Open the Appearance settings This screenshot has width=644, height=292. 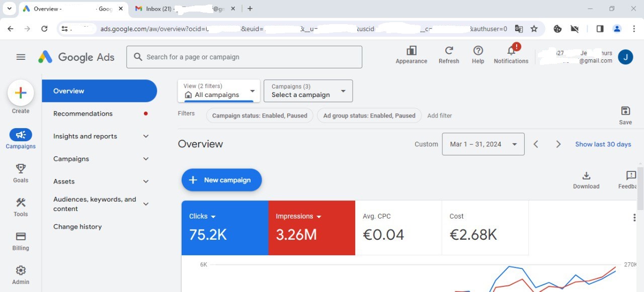coord(411,55)
